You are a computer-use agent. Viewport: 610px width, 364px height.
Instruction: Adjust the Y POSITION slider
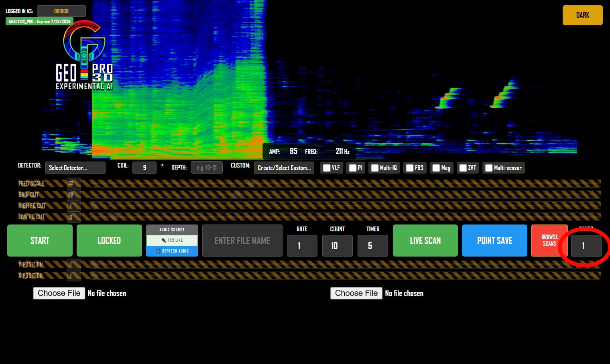pos(345,264)
